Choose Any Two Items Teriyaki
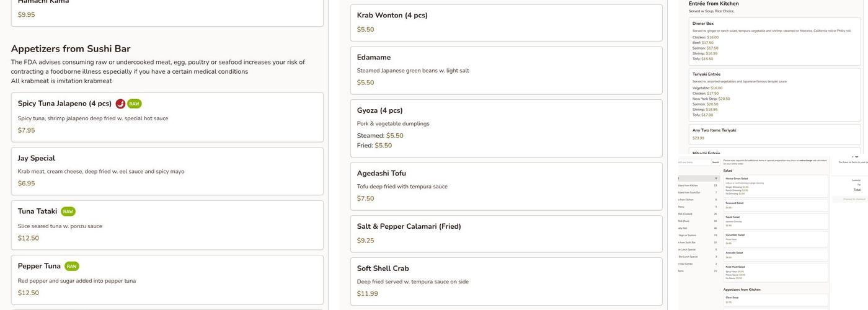The width and height of the screenshot is (868, 310). tap(774, 134)
